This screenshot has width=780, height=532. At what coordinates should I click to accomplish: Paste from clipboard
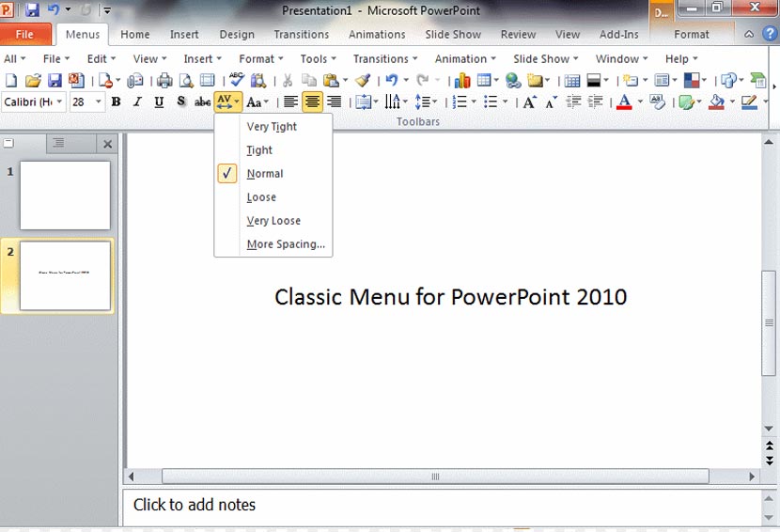(x=330, y=80)
